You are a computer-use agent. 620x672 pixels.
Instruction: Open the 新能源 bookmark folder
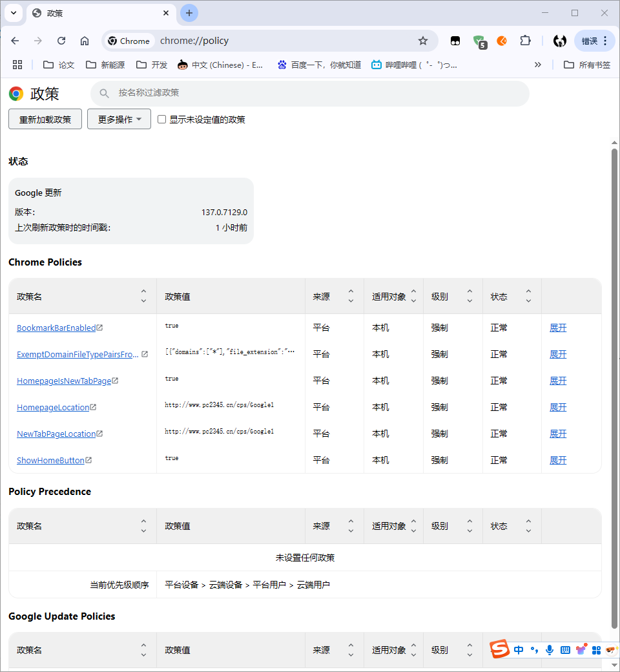click(105, 65)
